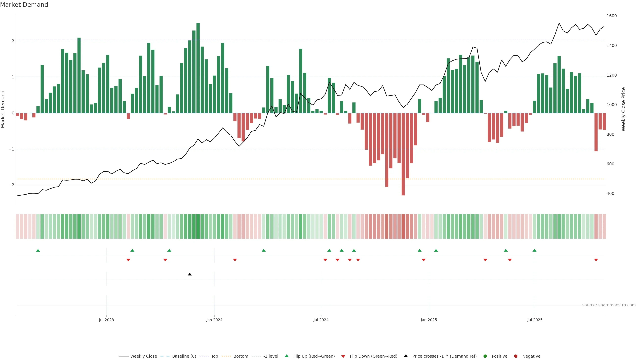Click the black triangle marker on chart
Viewport: 644px width, 362px height.
pos(190,274)
